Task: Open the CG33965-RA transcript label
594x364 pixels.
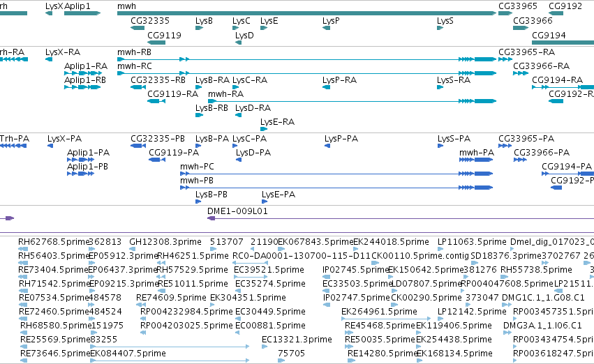Action: point(526,52)
